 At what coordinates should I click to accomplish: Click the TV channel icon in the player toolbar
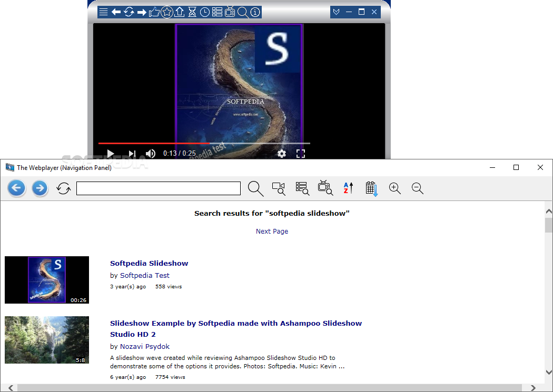tap(230, 11)
